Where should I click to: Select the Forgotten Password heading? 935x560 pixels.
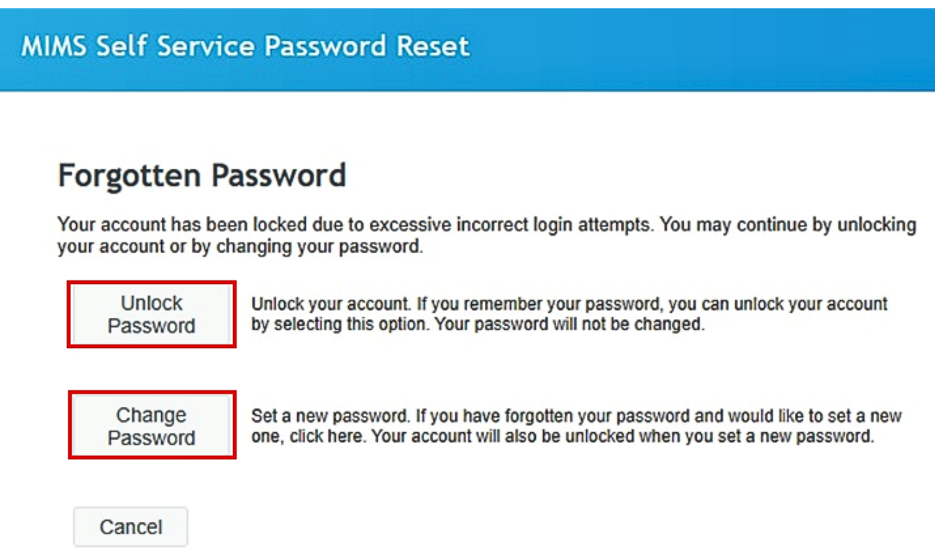[202, 175]
